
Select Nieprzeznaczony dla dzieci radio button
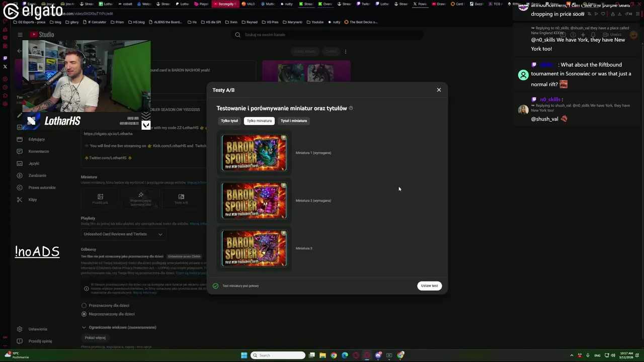click(x=84, y=314)
